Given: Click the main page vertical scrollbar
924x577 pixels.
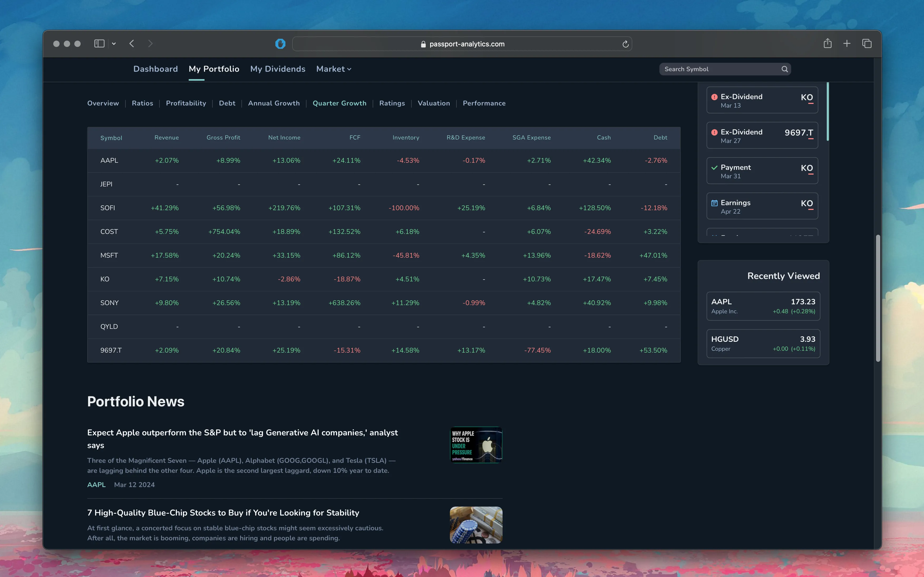Looking at the screenshot, I should point(878,299).
